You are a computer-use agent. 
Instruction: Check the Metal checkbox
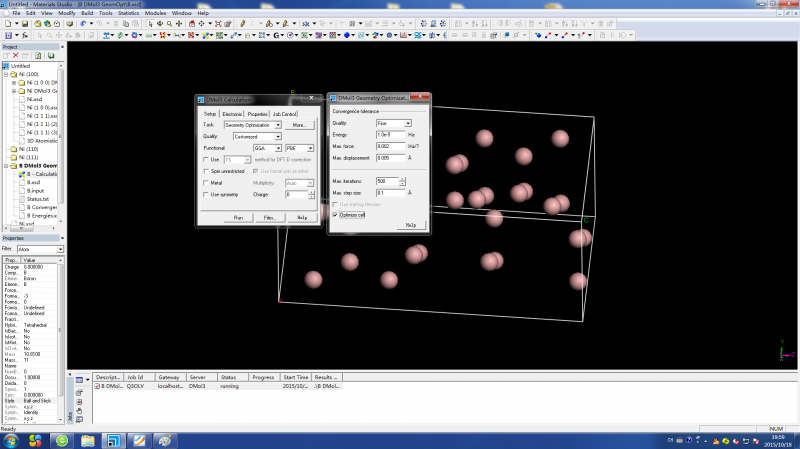(206, 183)
